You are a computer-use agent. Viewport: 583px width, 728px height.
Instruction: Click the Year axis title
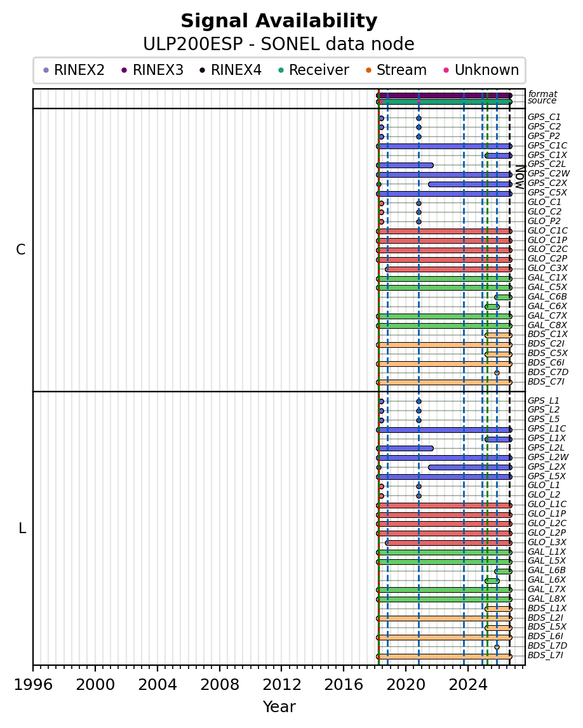[279, 706]
